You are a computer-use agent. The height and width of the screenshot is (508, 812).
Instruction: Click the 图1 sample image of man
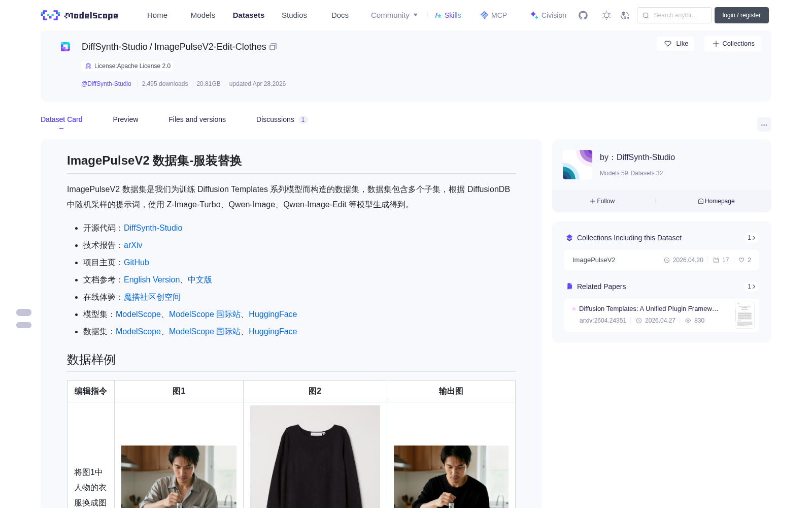[179, 477]
